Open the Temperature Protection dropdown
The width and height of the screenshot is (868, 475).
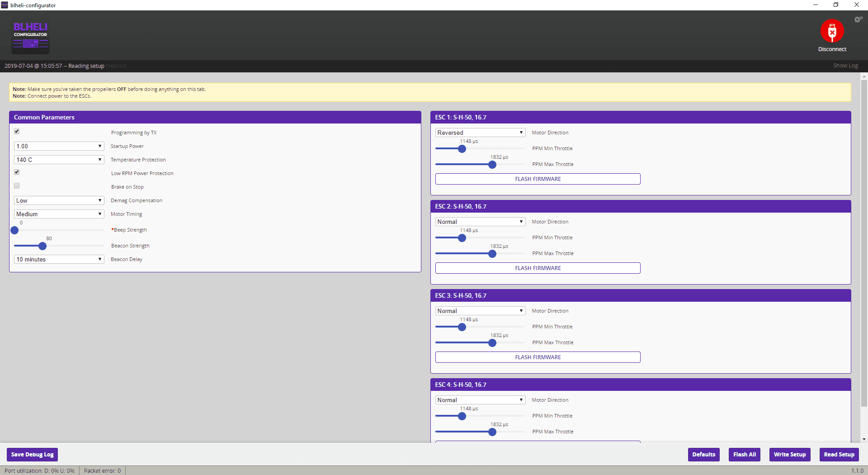click(x=59, y=160)
